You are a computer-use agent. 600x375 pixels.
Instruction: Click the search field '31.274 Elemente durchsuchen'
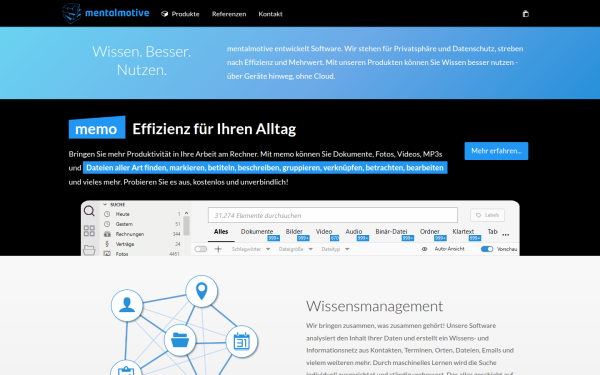coord(333,215)
